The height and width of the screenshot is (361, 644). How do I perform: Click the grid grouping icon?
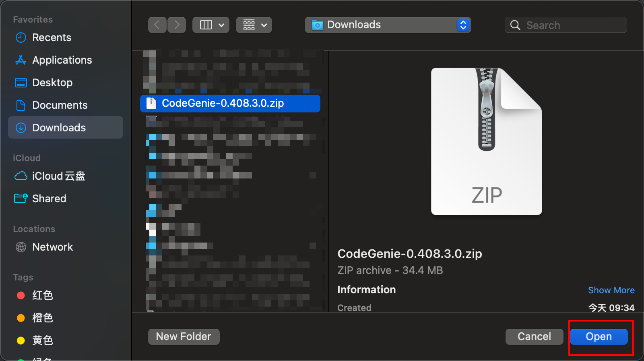(x=249, y=25)
